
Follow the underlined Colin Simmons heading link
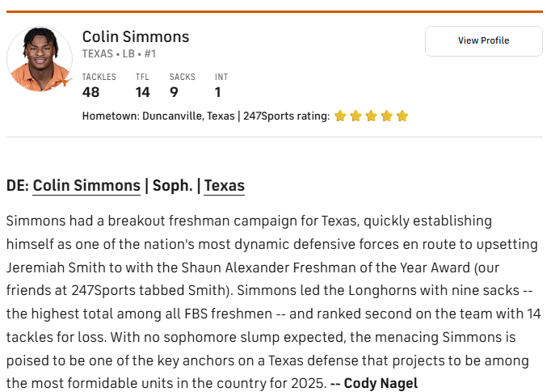click(x=86, y=185)
